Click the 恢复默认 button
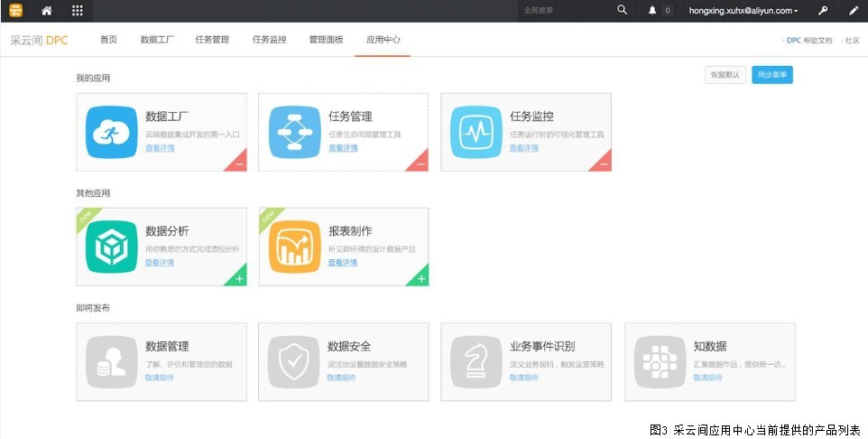This screenshot has width=868, height=439. [725, 75]
